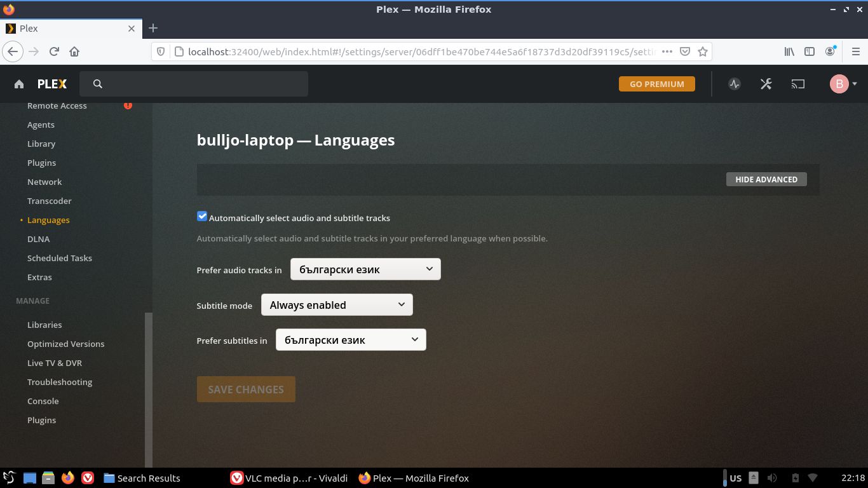Click the Firefox address bar URL
The height and width of the screenshot is (488, 868).
(x=421, y=51)
